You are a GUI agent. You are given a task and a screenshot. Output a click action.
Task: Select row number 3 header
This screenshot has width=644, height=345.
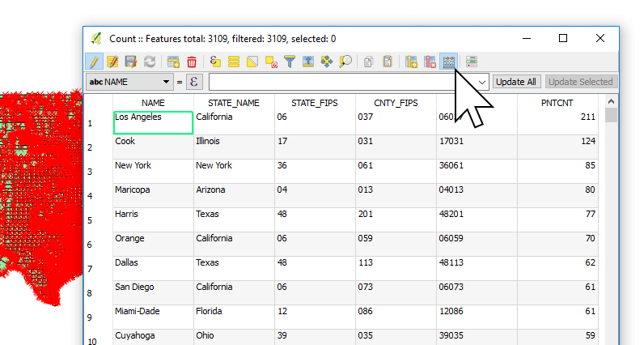pyautogui.click(x=98, y=172)
